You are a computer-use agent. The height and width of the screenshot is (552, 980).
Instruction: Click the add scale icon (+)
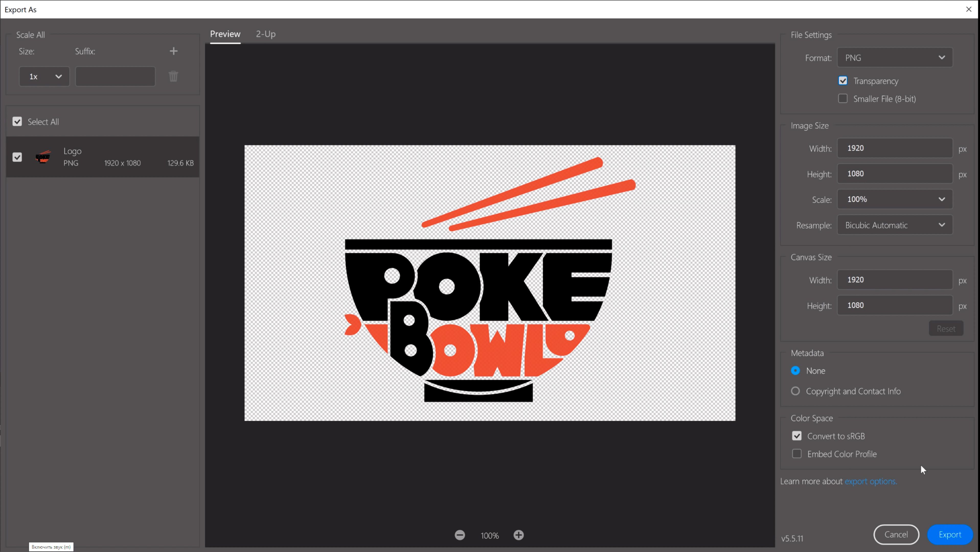coord(173,51)
